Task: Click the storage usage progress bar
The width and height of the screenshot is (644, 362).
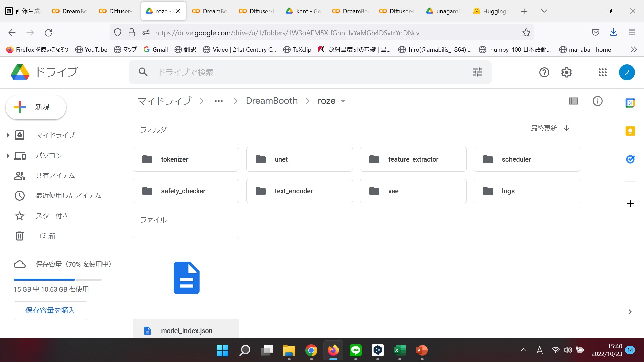Action: [57, 279]
